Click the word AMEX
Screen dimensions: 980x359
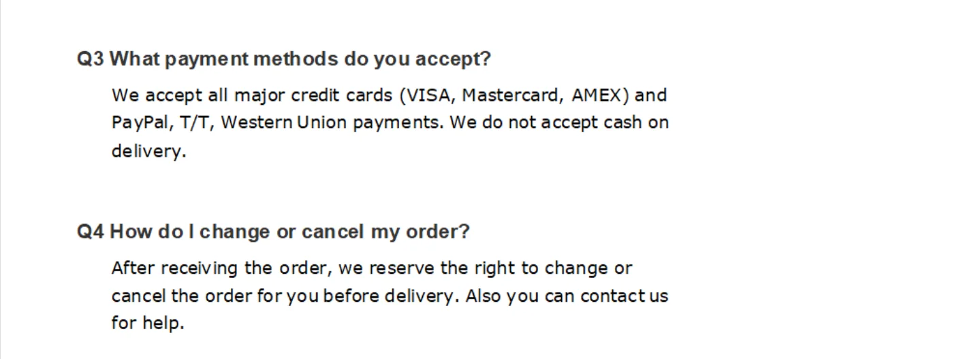pos(596,95)
